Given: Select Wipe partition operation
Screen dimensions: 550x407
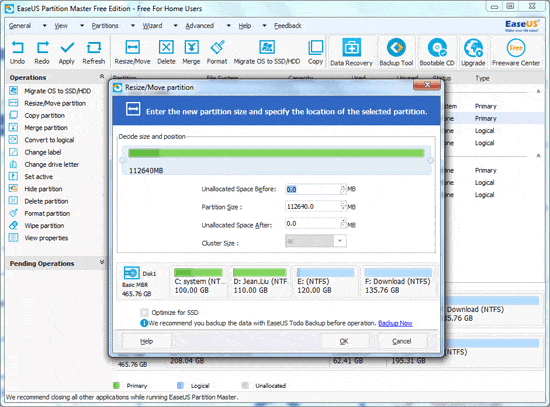Looking at the screenshot, I should [x=36, y=226].
